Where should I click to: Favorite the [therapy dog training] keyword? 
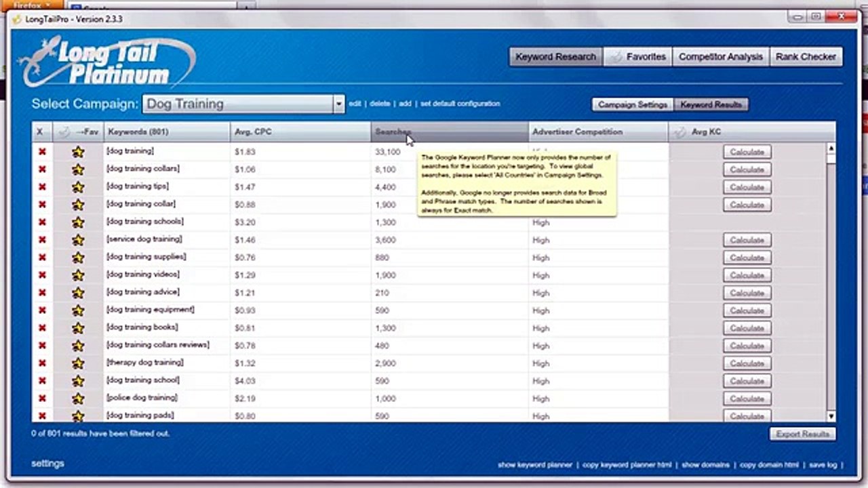(78, 363)
